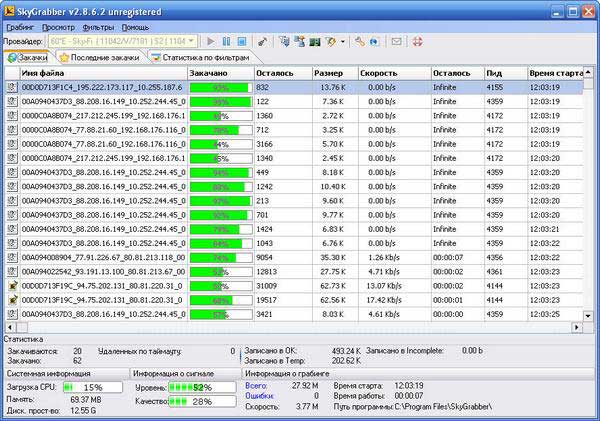Click the scroll down arrow of file list

pos(588,316)
